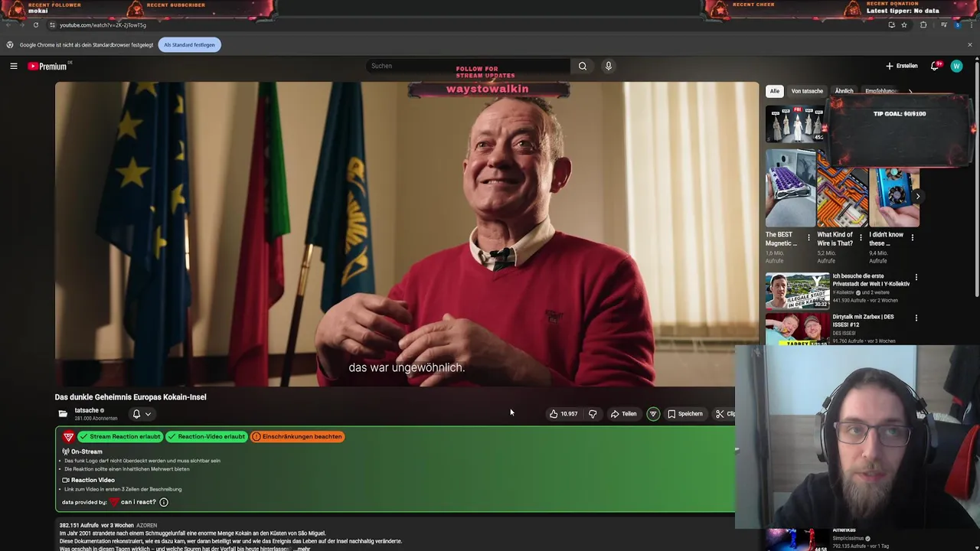Open Chrome extensions puzzle icon
The image size is (980, 551).
coord(923,24)
